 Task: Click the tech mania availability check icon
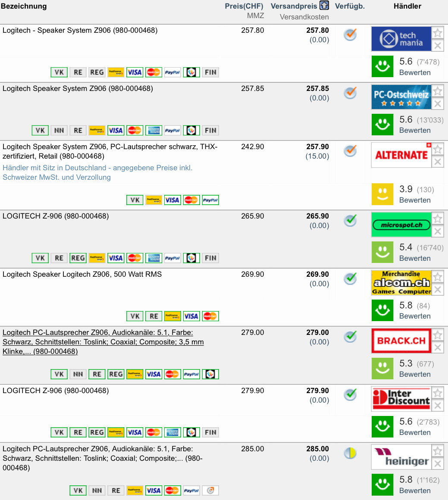pyautogui.click(x=350, y=34)
